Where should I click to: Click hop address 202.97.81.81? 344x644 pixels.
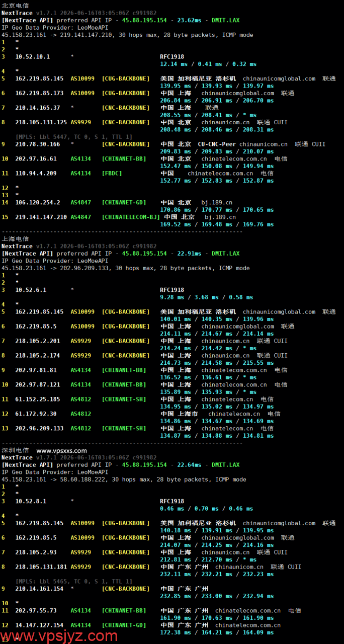(36, 370)
